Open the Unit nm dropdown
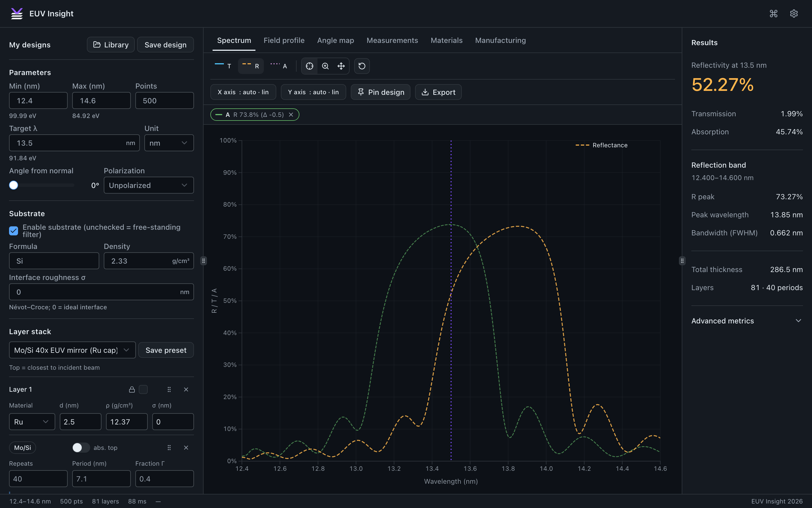The image size is (812, 508). coord(169,143)
